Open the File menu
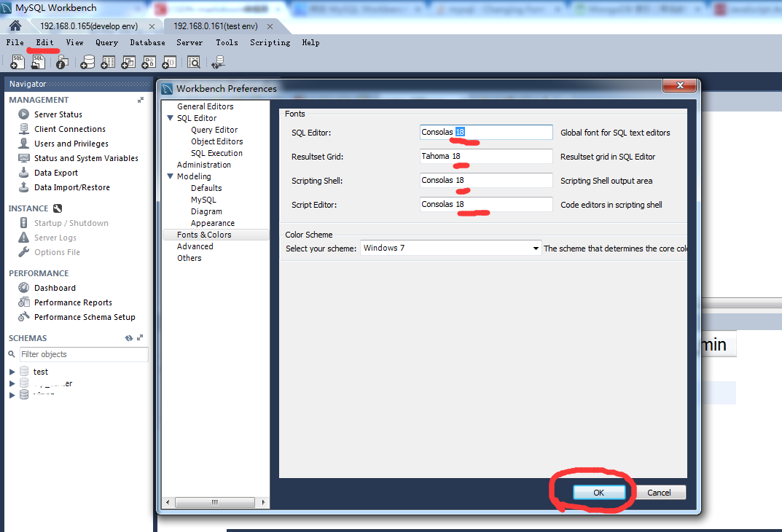Screen dimensions: 782x532 pos(15,42)
